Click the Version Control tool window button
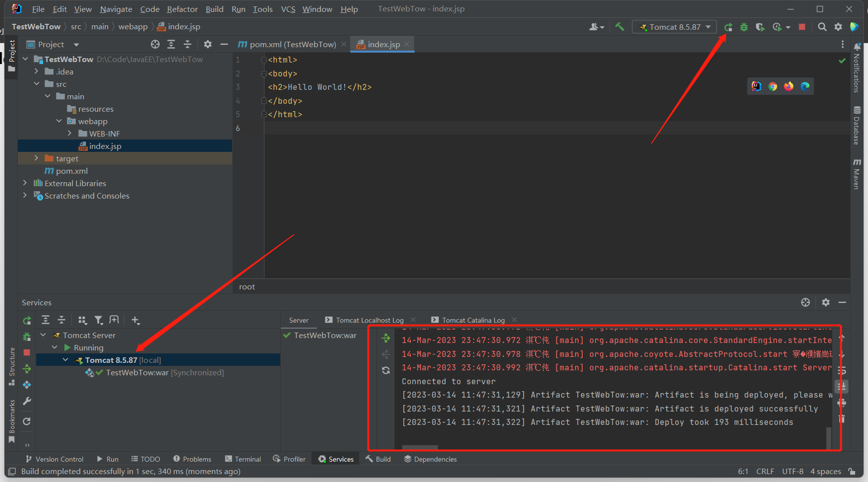The width and height of the screenshot is (868, 482). (x=55, y=459)
